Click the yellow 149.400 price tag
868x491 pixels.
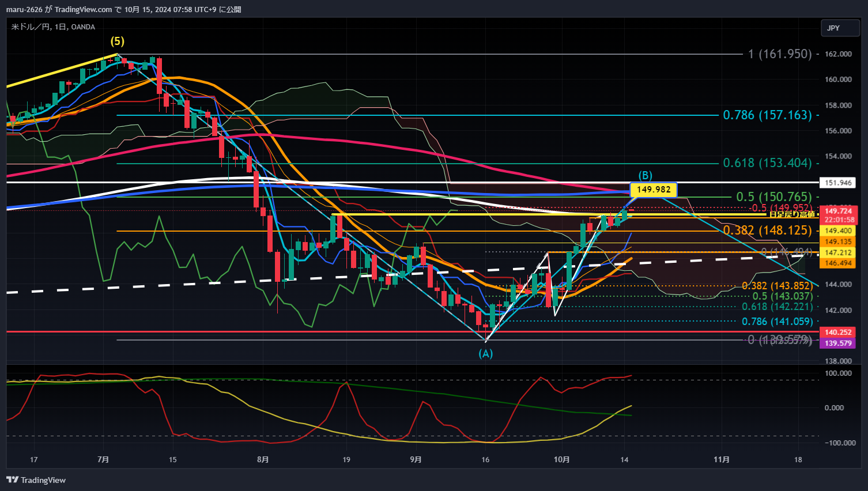coord(838,231)
